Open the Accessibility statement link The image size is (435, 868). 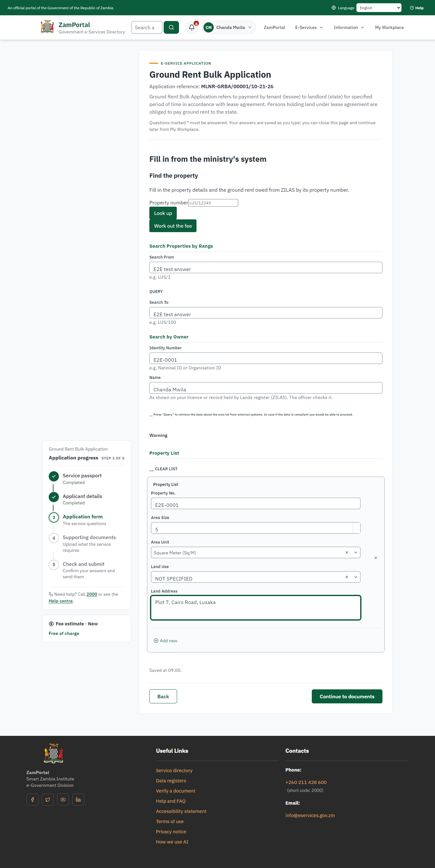[181, 811]
